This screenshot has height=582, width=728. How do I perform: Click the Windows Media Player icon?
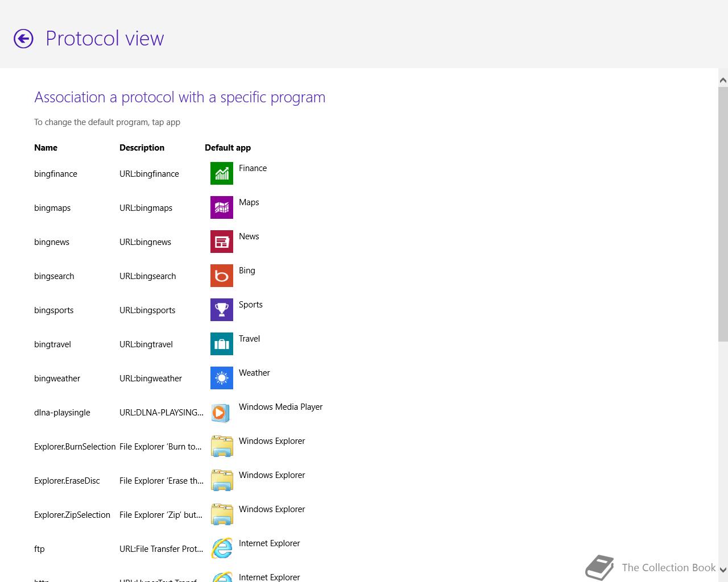coord(222,412)
